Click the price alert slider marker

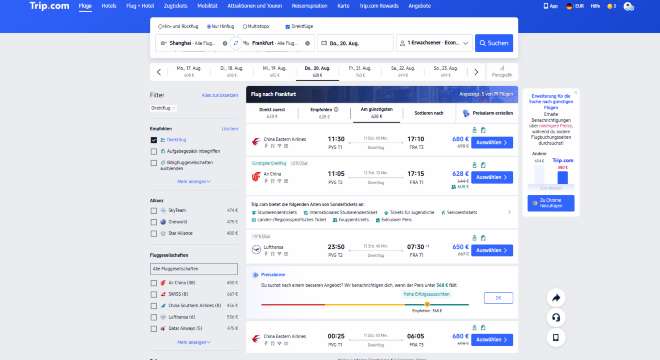click(x=427, y=304)
